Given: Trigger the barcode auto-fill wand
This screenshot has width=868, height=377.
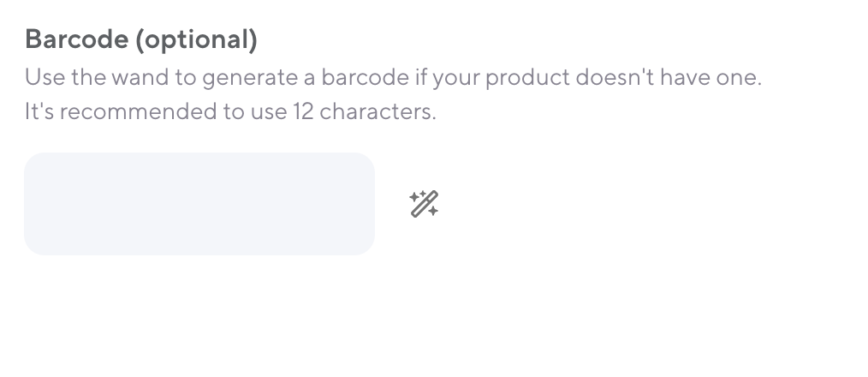Looking at the screenshot, I should 424,204.
